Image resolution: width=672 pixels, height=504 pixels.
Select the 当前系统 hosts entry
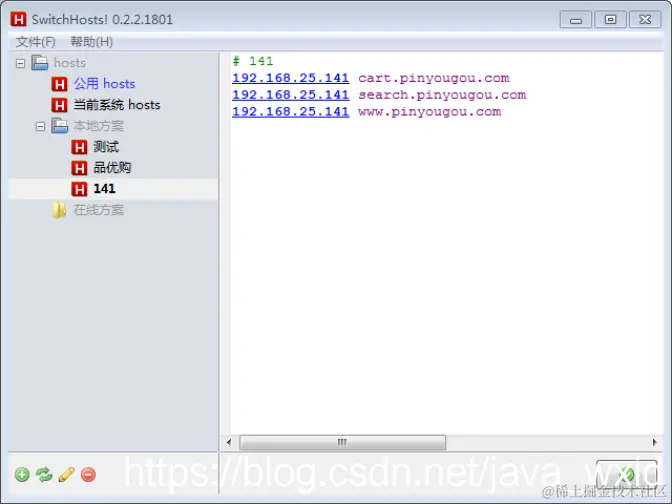tap(117, 105)
